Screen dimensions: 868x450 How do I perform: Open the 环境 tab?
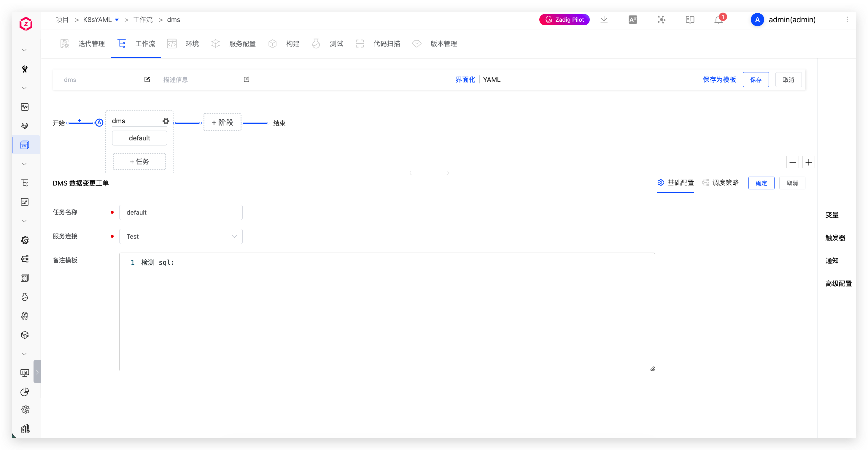click(x=192, y=43)
